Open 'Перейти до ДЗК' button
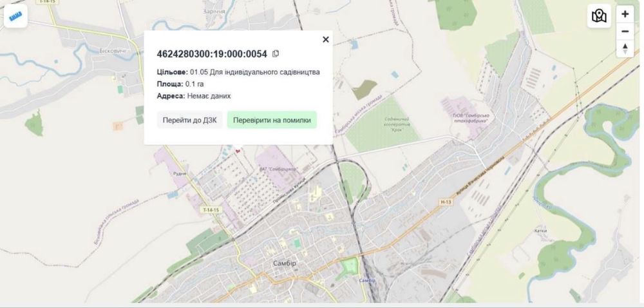Screen dimensions: 644x308 pyautogui.click(x=189, y=120)
